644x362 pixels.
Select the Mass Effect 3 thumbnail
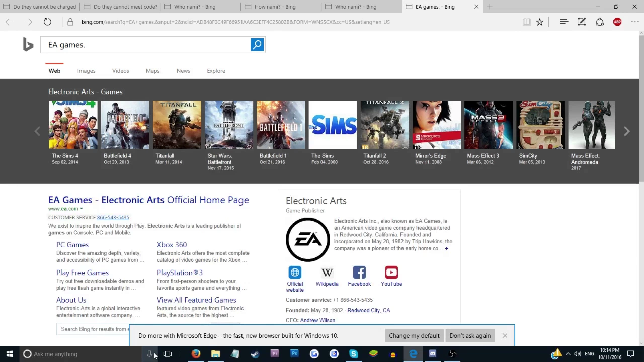(489, 125)
